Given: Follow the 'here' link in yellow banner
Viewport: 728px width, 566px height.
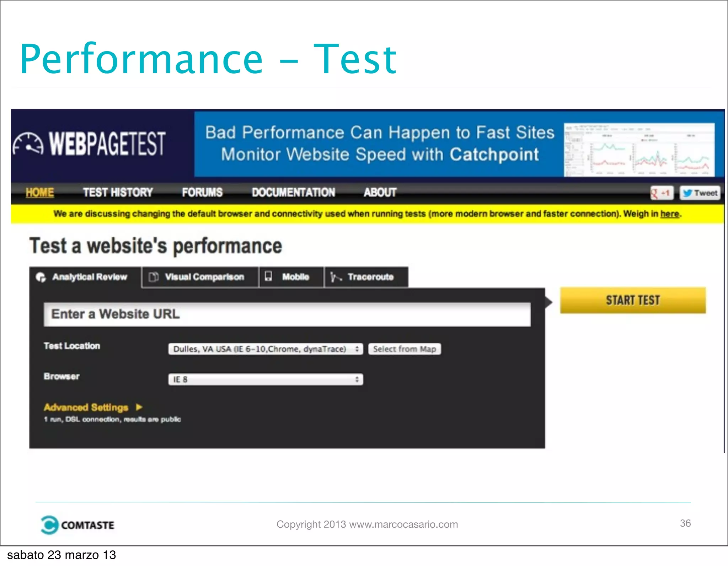Looking at the screenshot, I should tap(670, 214).
